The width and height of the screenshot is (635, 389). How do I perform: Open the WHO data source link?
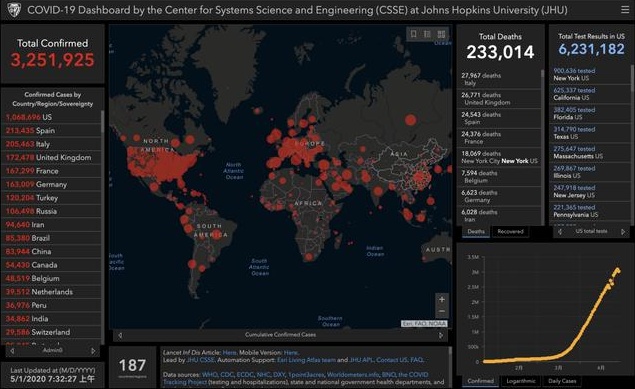(210, 375)
